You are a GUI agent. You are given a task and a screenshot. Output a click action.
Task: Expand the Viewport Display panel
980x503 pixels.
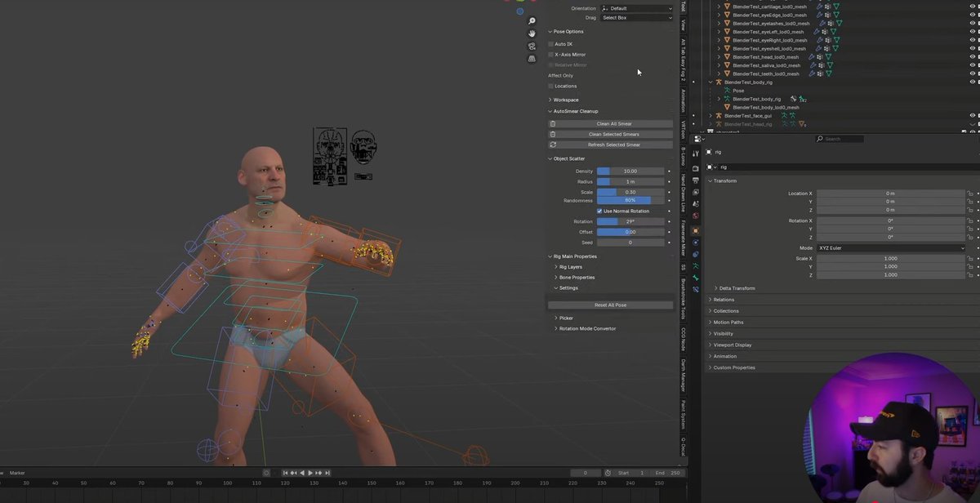click(732, 345)
